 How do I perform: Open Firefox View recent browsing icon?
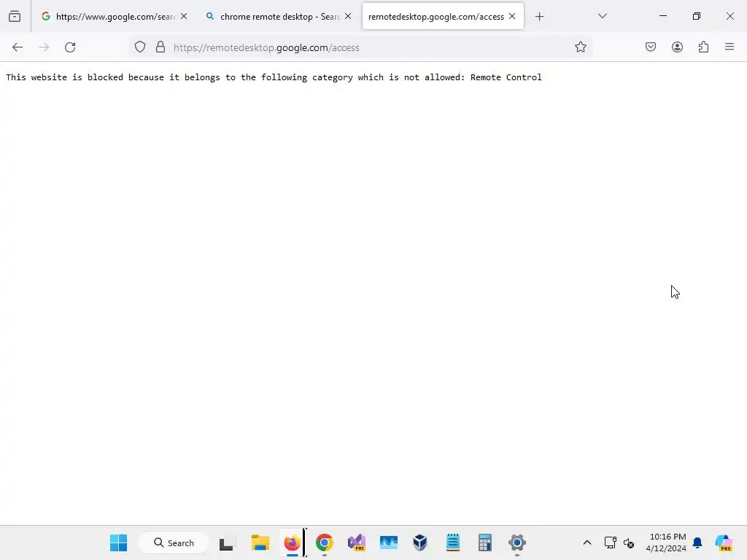(x=15, y=16)
